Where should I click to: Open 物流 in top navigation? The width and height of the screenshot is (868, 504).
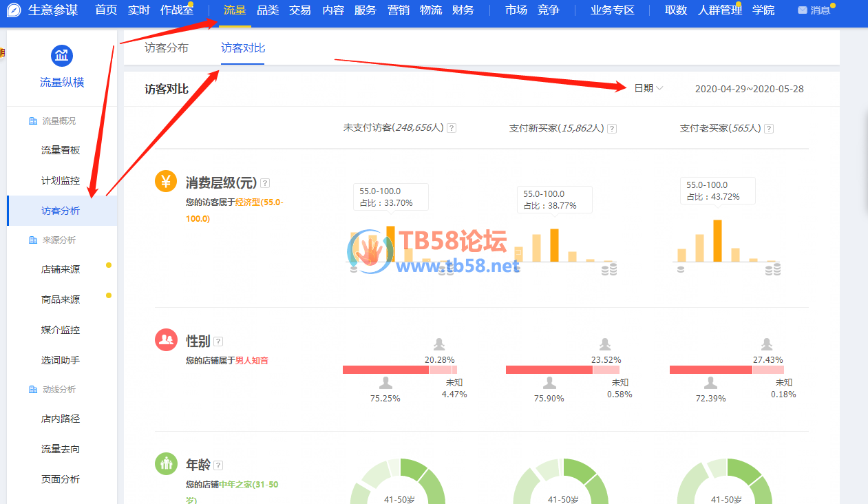431,10
